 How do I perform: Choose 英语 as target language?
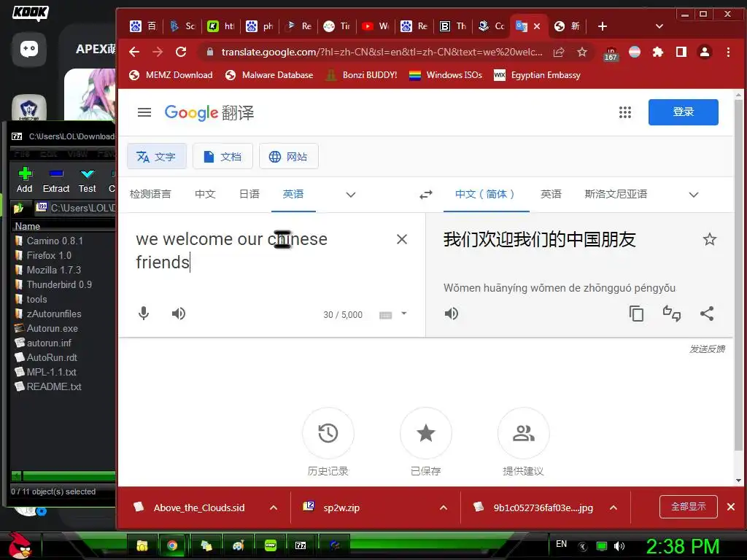click(x=551, y=194)
